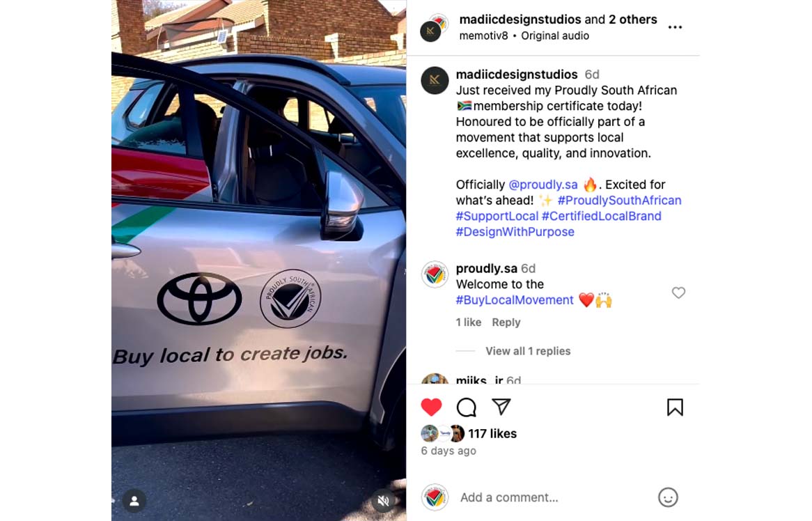Image resolution: width=812 pixels, height=521 pixels.
Task: Save post with bookmark icon
Action: coord(675,407)
